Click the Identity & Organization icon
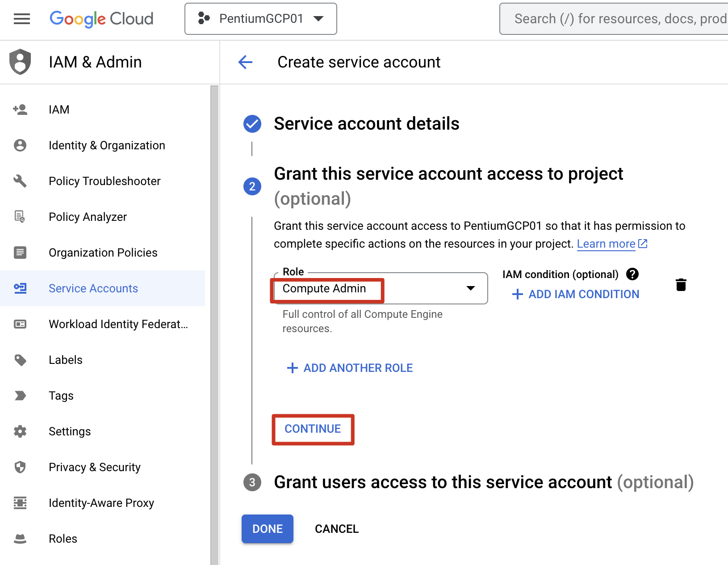 click(20, 145)
